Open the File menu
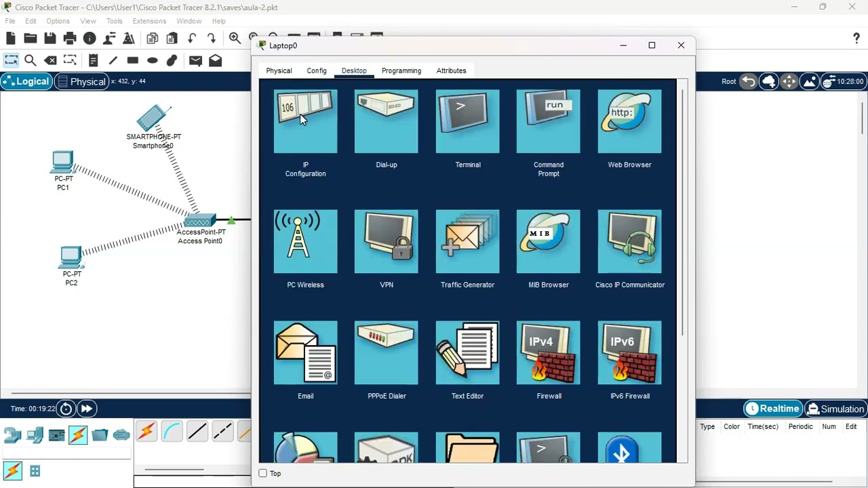This screenshot has height=488, width=868. 10,21
